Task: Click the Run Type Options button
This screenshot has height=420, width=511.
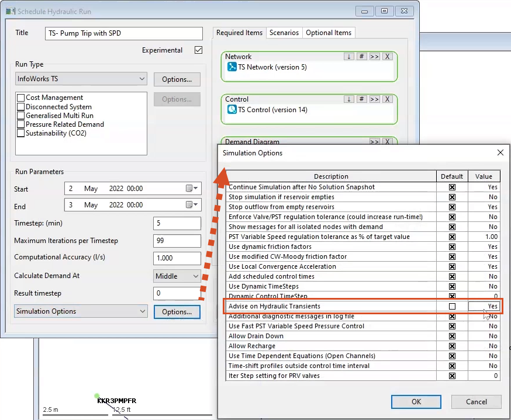Action: (177, 79)
